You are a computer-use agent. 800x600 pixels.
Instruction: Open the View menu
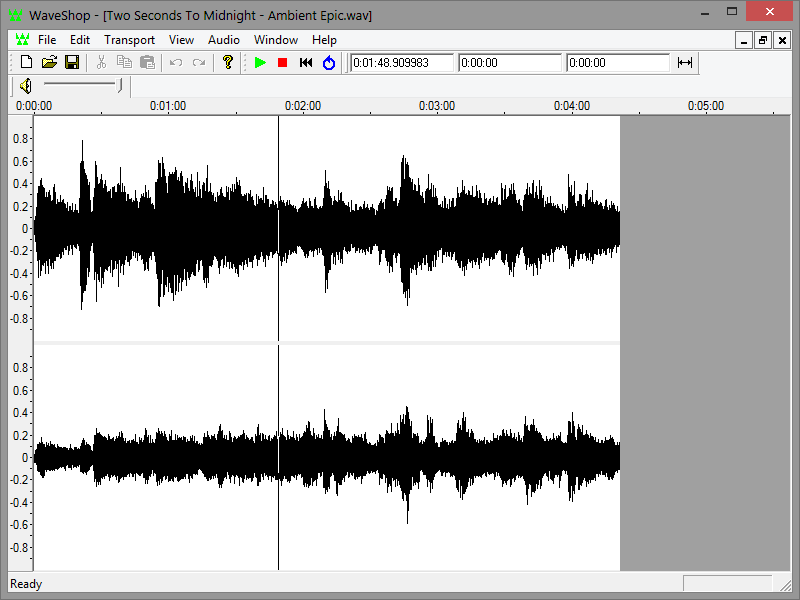pyautogui.click(x=181, y=40)
